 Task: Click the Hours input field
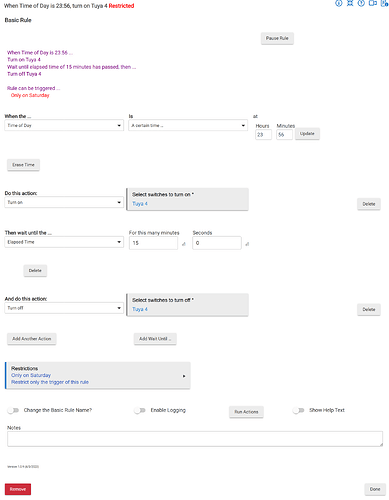[263, 135]
